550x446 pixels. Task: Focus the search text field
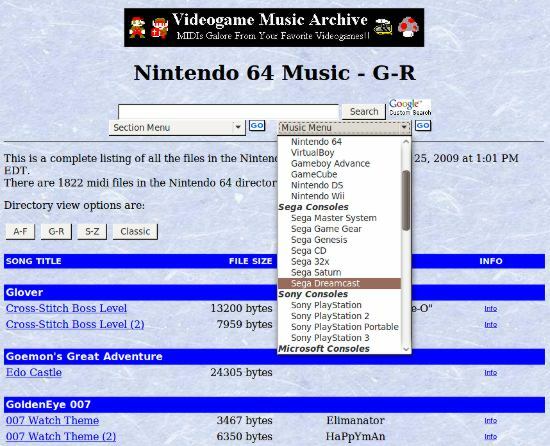click(228, 112)
